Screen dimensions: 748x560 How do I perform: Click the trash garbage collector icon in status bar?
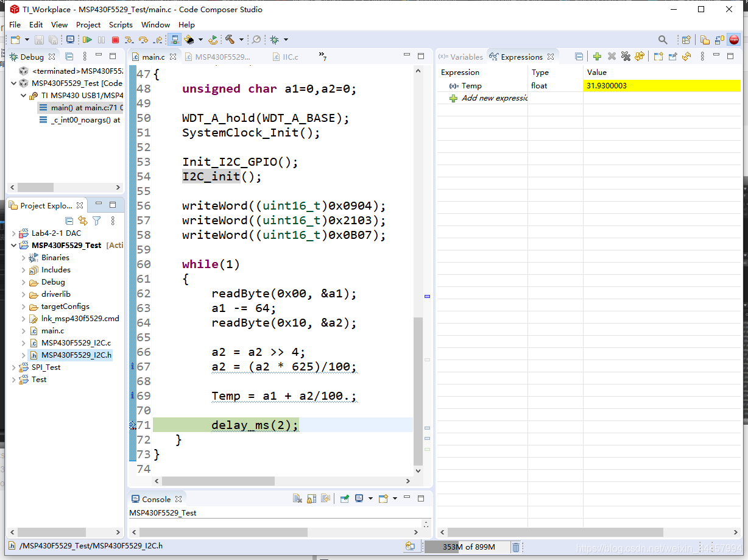coord(516,547)
